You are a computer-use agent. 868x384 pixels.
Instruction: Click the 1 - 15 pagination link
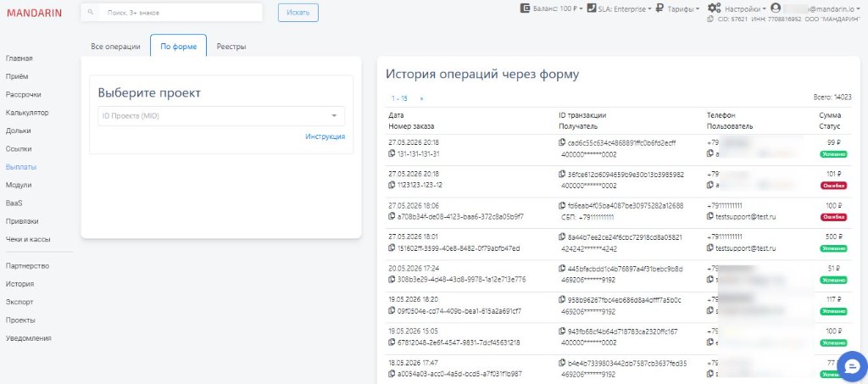click(x=399, y=98)
